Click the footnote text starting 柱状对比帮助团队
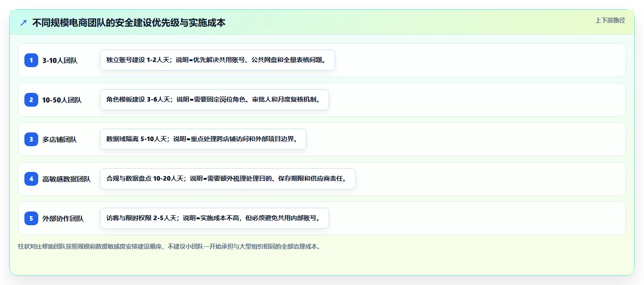The width and height of the screenshot is (644, 285). 169,246
